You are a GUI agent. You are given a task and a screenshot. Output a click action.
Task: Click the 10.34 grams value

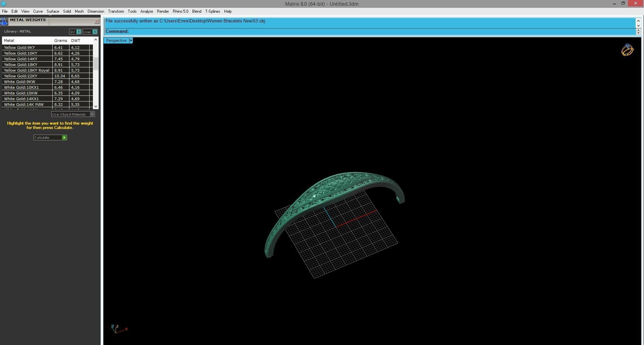click(60, 76)
